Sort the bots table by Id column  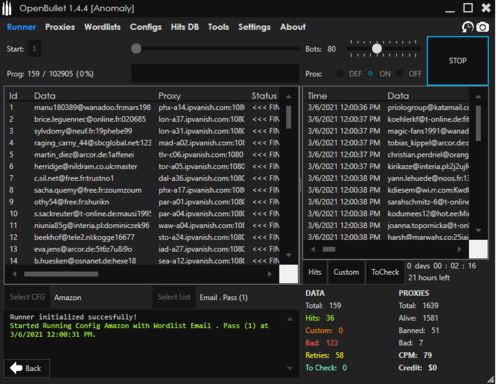pos(13,96)
